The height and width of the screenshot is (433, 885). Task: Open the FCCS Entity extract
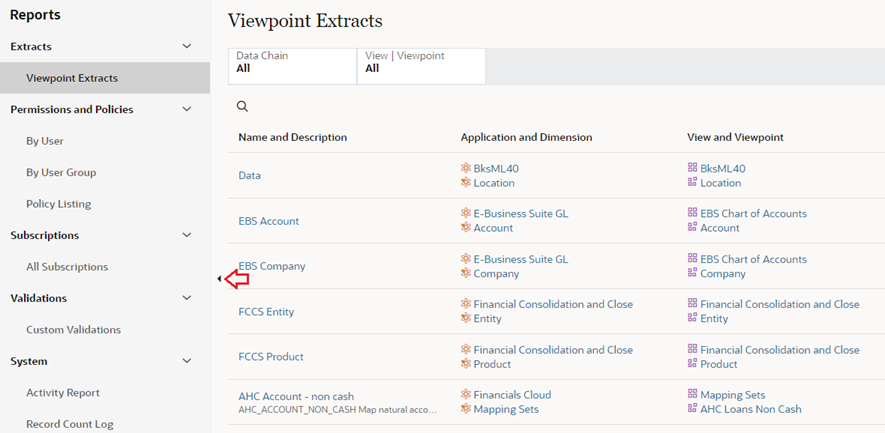coord(266,312)
